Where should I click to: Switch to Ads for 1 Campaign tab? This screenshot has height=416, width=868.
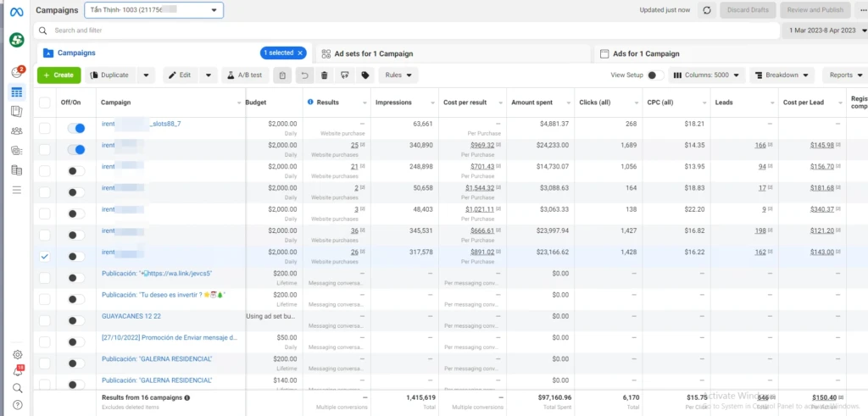click(646, 53)
